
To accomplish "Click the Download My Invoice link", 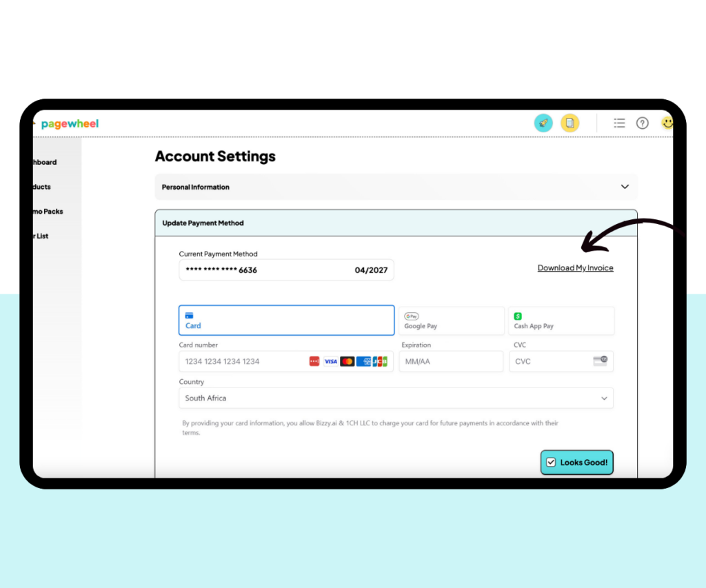I will click(575, 267).
